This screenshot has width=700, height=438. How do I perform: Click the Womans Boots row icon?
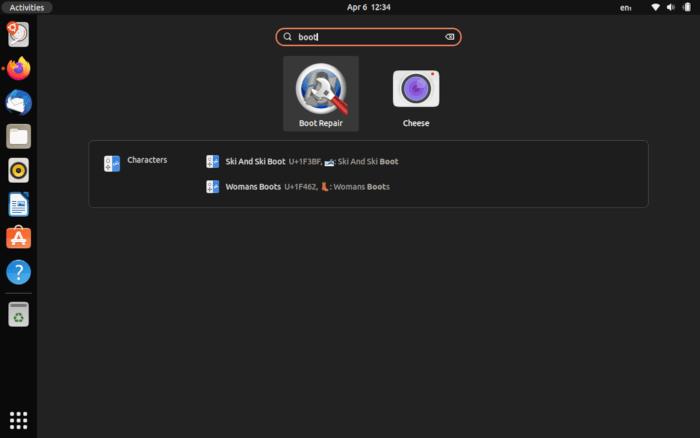pos(212,187)
